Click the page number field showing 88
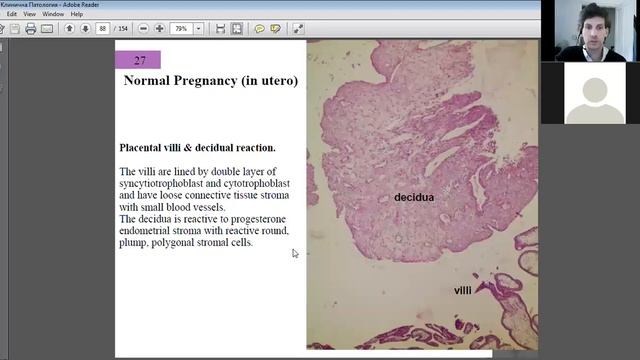This screenshot has width=640, height=360. (102, 29)
